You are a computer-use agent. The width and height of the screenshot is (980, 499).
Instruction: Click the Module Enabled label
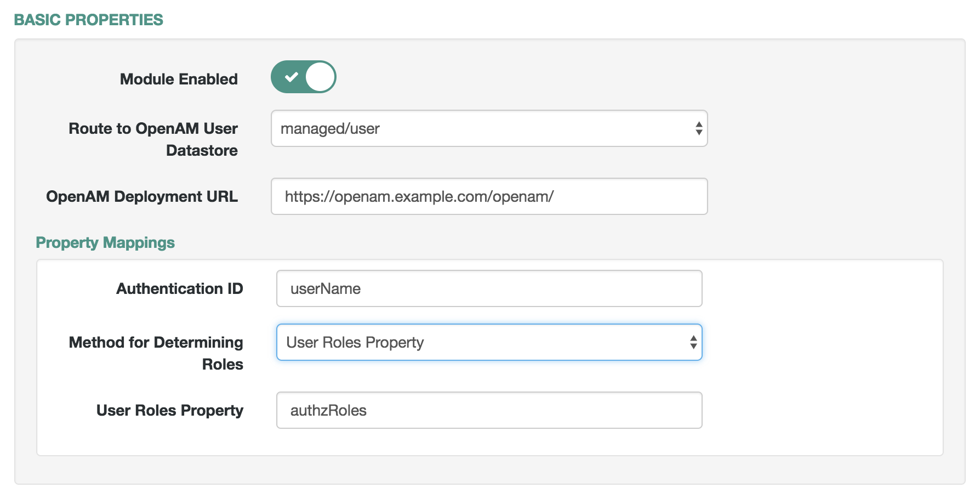click(179, 79)
